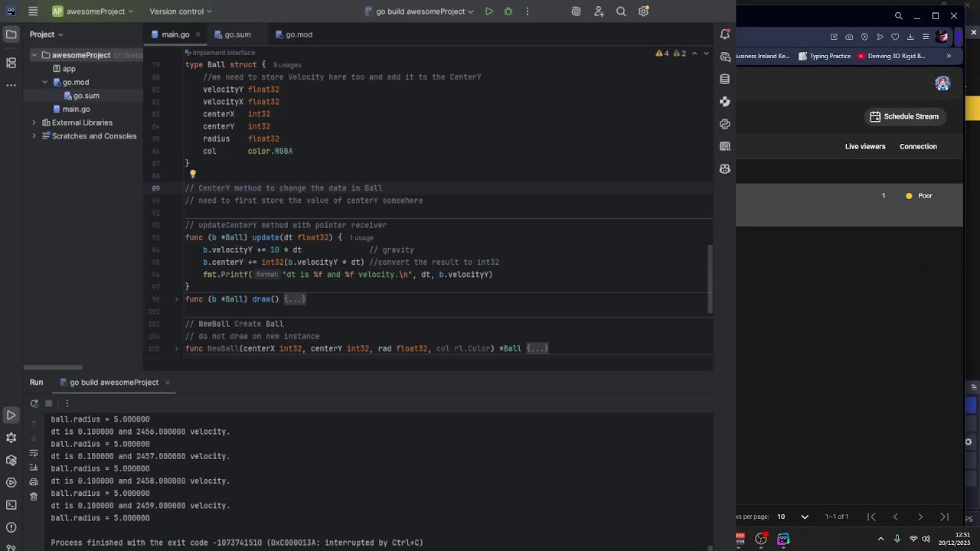Click next page arrow in browser pagination

pos(920,517)
